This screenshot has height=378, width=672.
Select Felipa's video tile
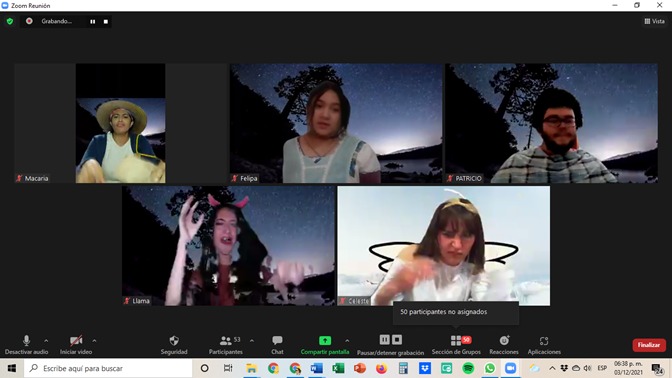[x=336, y=123]
